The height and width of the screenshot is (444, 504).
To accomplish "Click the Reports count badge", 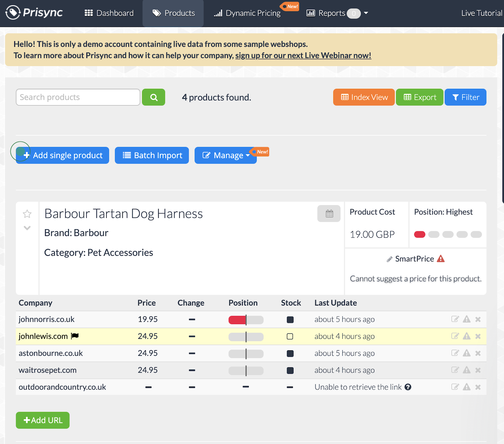I will pyautogui.click(x=354, y=14).
